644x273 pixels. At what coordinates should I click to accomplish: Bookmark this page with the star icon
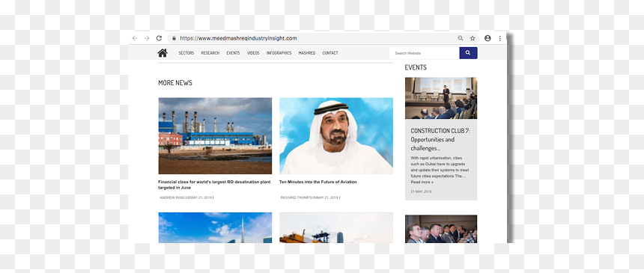tap(473, 38)
